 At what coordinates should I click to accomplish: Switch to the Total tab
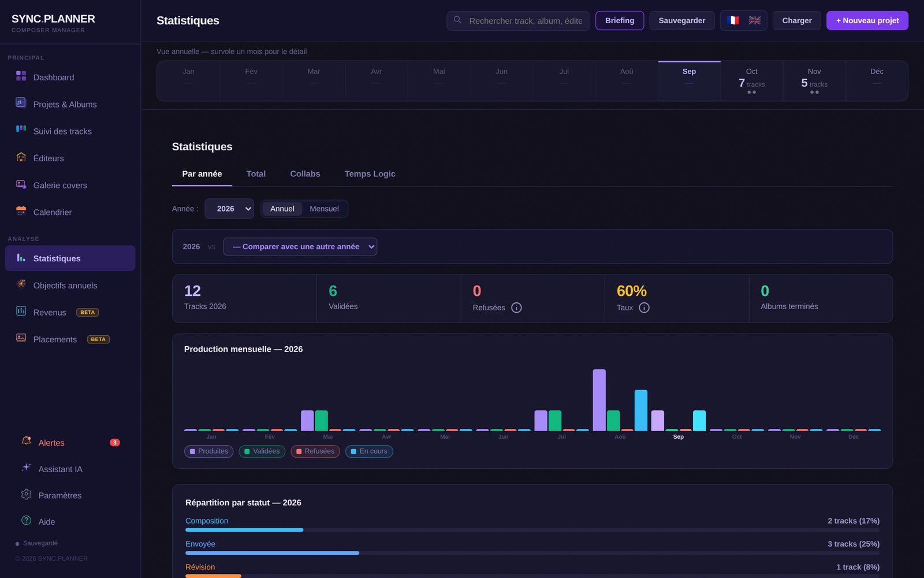click(x=256, y=174)
